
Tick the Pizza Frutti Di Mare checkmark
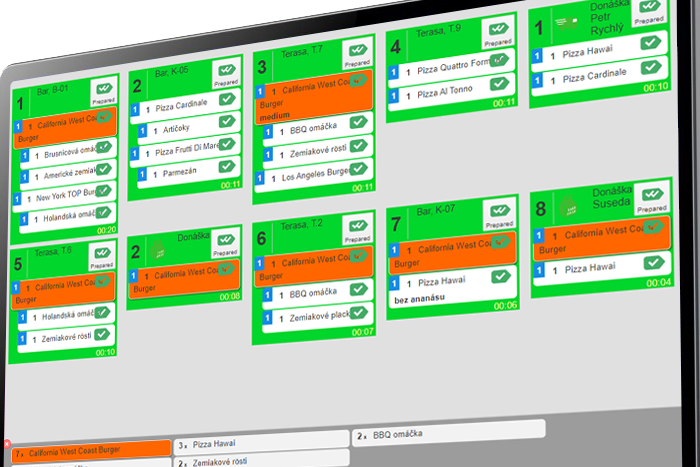tap(226, 144)
